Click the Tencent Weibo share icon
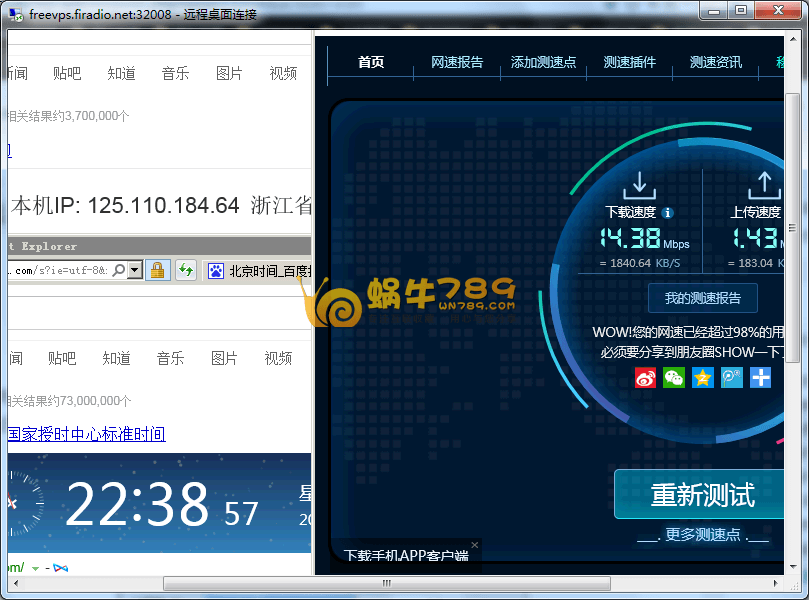This screenshot has height=600, width=809. click(x=732, y=378)
